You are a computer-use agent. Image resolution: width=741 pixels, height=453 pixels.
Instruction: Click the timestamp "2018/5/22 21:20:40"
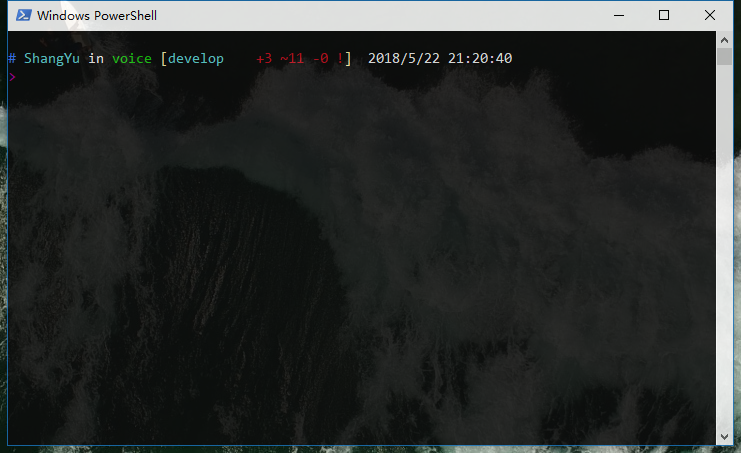[x=440, y=59]
